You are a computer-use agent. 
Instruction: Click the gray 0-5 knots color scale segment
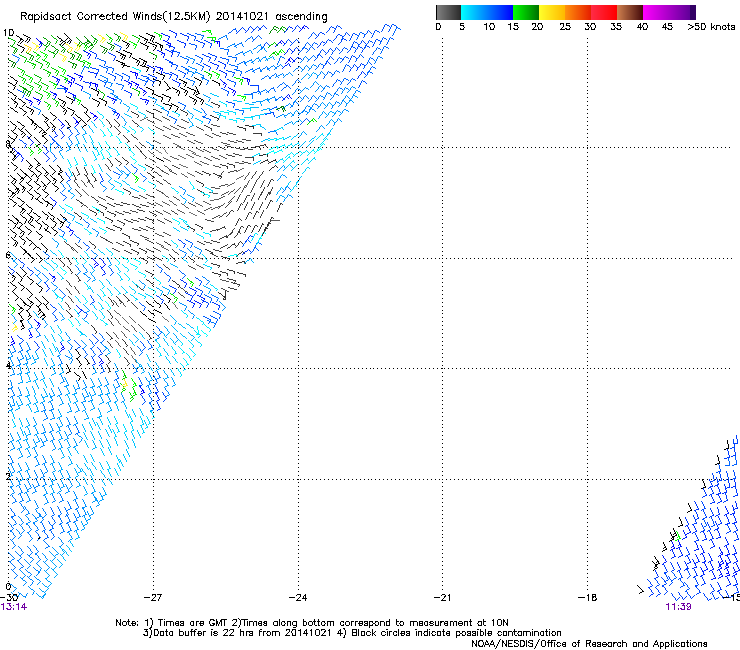pyautogui.click(x=448, y=12)
